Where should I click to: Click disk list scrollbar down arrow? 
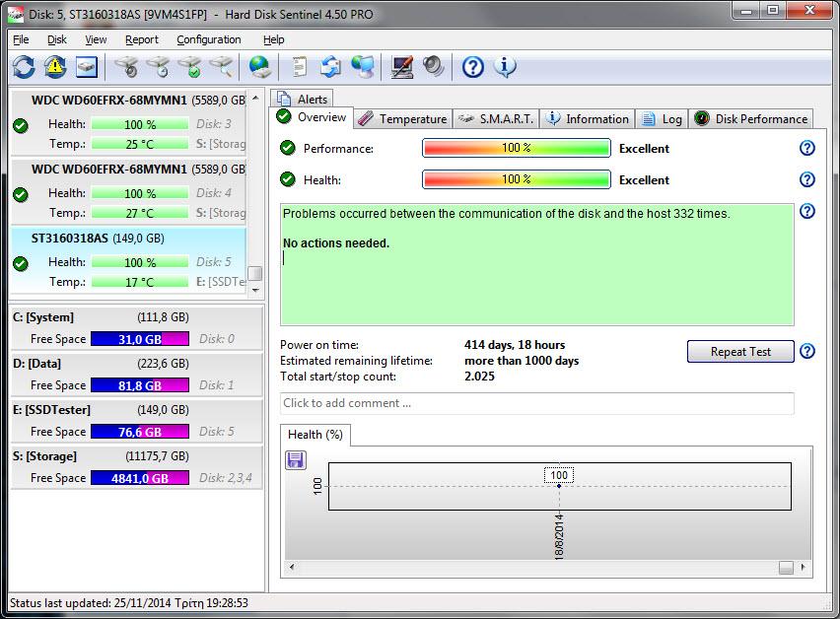pos(255,290)
